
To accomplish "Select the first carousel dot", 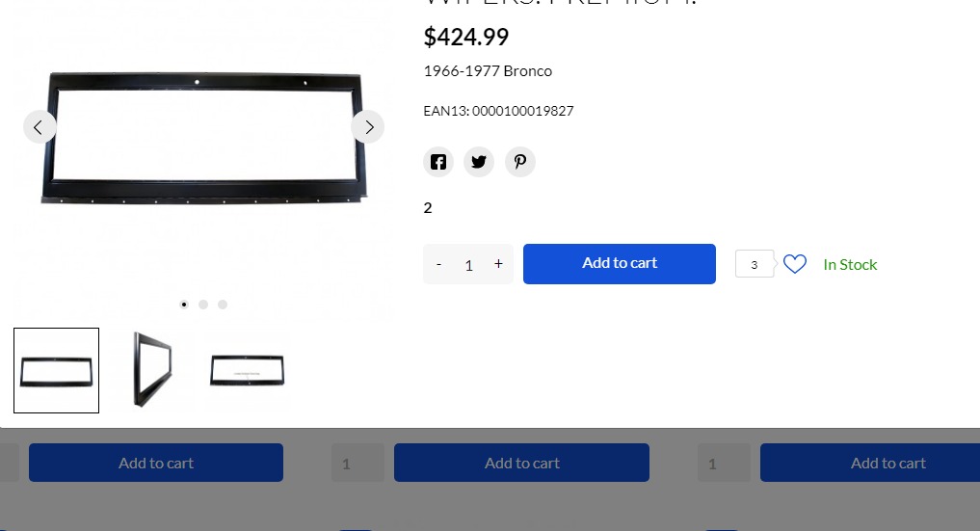I will coord(184,305).
